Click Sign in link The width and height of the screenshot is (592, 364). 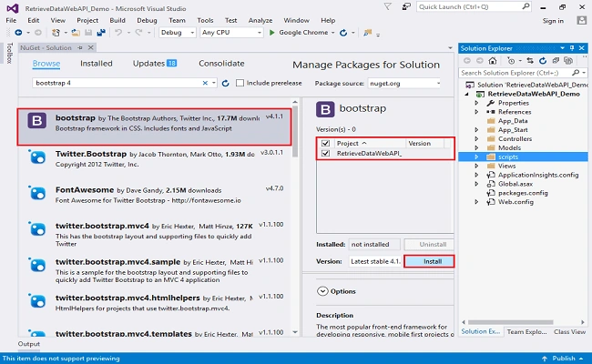[553, 21]
